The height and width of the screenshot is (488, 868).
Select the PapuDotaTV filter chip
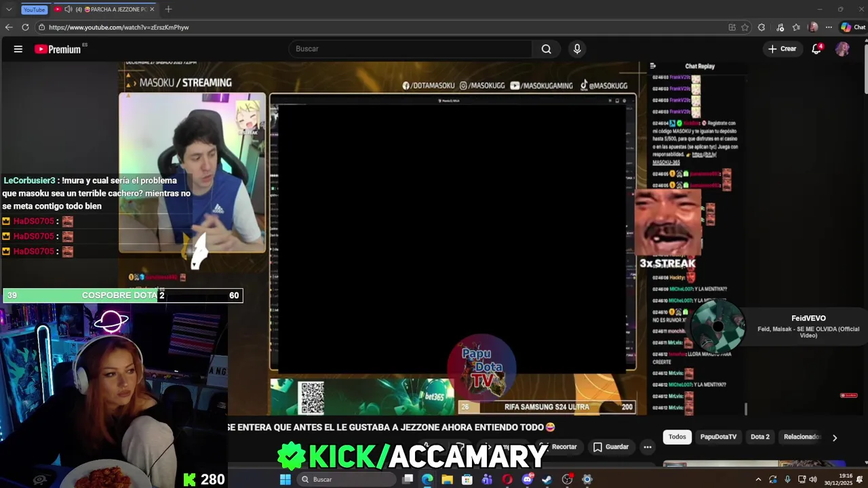[x=718, y=436]
